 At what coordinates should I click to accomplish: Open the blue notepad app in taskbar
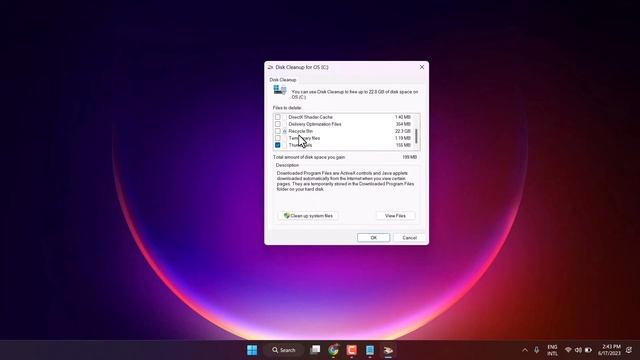pos(370,350)
